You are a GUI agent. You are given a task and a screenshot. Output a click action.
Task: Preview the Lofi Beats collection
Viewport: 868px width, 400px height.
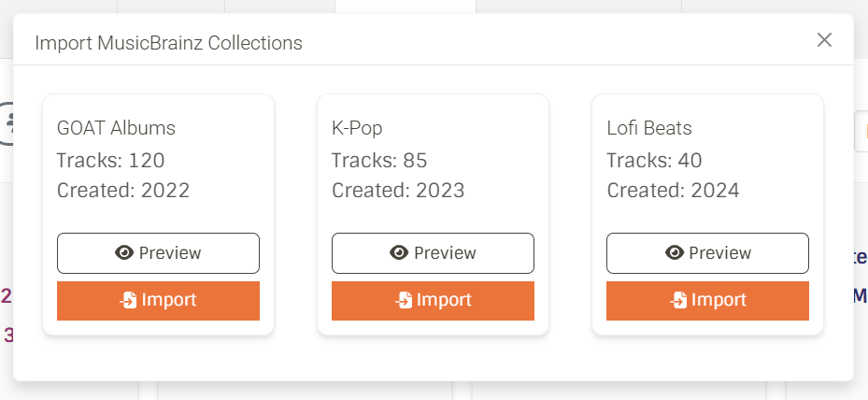pyautogui.click(x=707, y=253)
